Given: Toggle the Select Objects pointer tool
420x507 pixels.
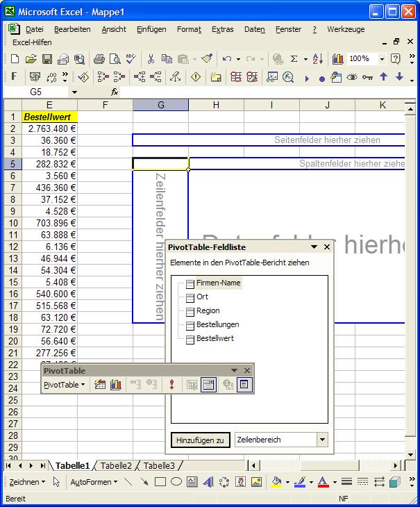Looking at the screenshot, I should coord(56,482).
